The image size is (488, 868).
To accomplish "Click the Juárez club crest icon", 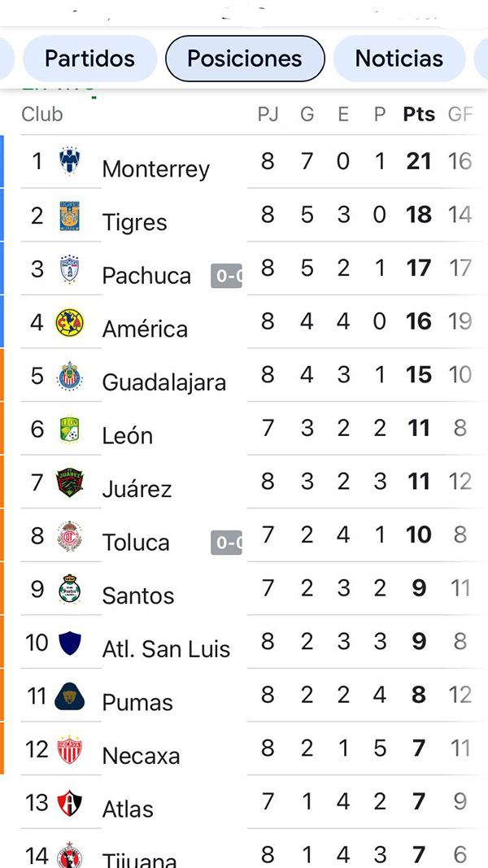I will (70, 482).
